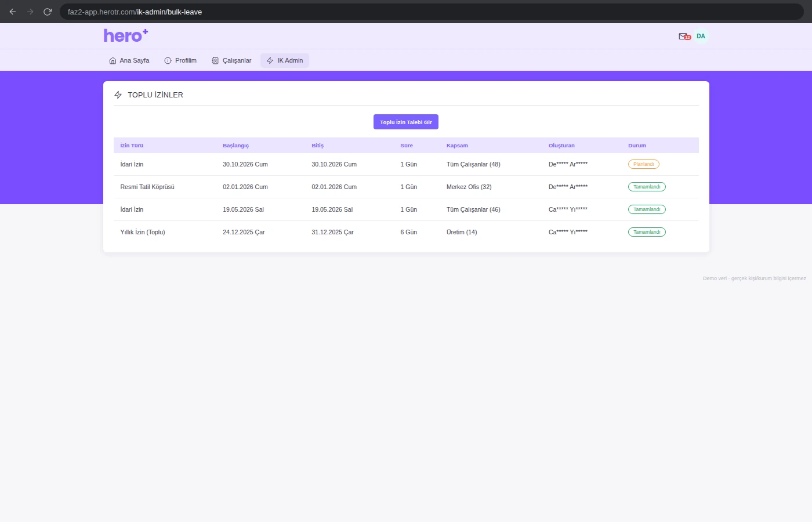Open the mail inbox icon
Image resolution: width=812 pixels, height=522 pixels.
684,37
